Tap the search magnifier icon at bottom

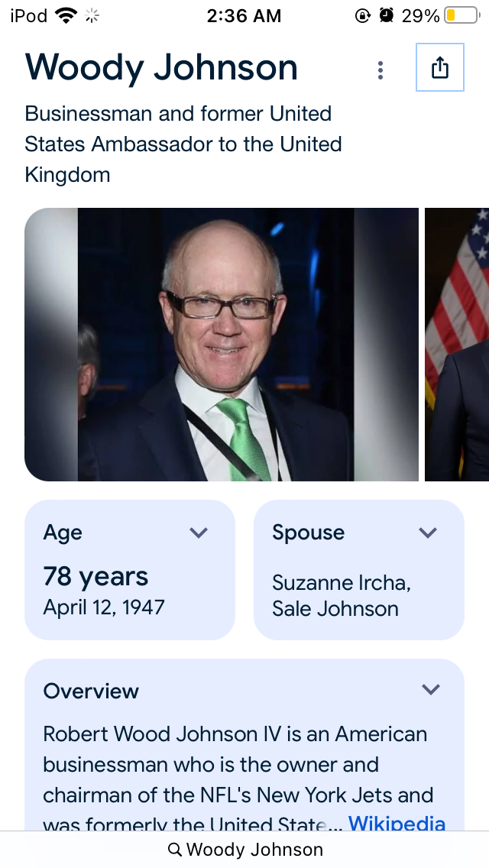pos(175,849)
